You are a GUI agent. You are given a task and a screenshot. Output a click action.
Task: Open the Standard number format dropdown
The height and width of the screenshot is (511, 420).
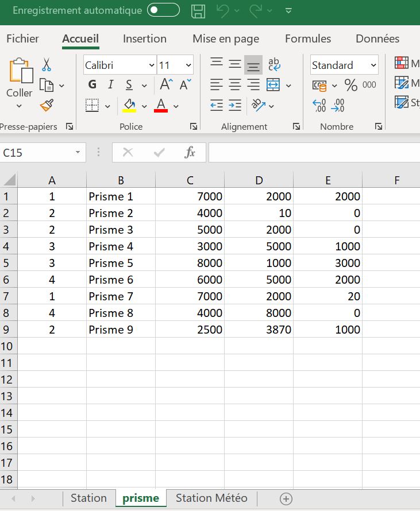click(373, 65)
